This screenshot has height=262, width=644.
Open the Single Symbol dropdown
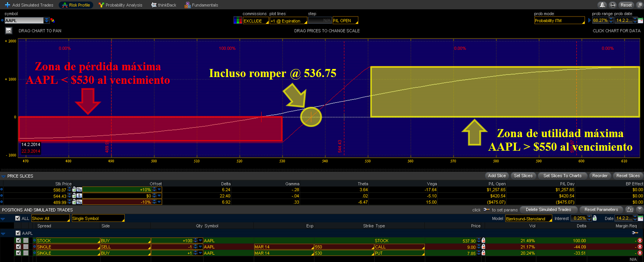(x=98, y=218)
